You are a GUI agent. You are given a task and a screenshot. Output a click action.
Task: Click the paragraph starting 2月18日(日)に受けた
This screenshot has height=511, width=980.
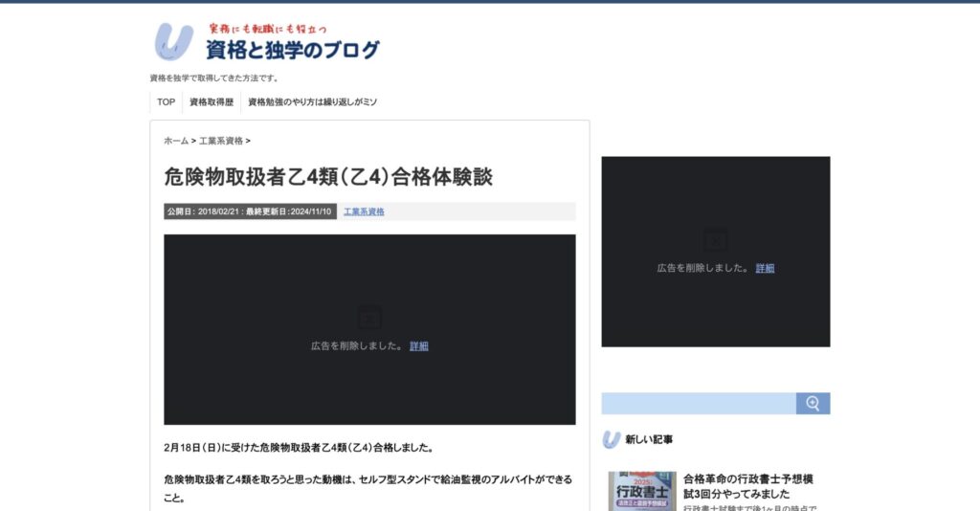point(300,448)
